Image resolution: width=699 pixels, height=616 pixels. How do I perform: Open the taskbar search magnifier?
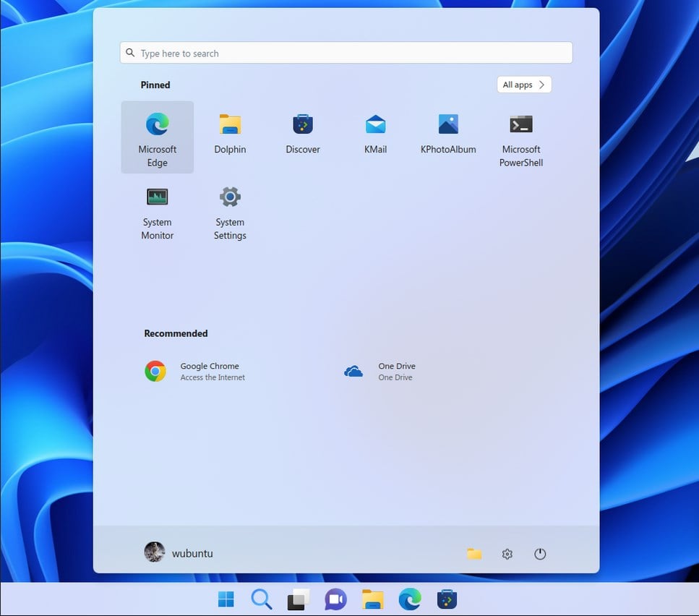pos(261,599)
